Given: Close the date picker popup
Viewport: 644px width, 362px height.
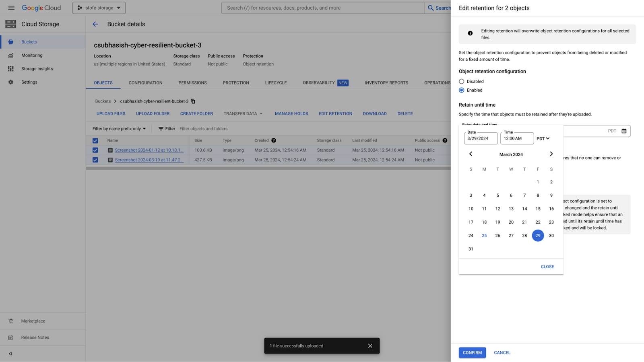Looking at the screenshot, I should (x=547, y=267).
